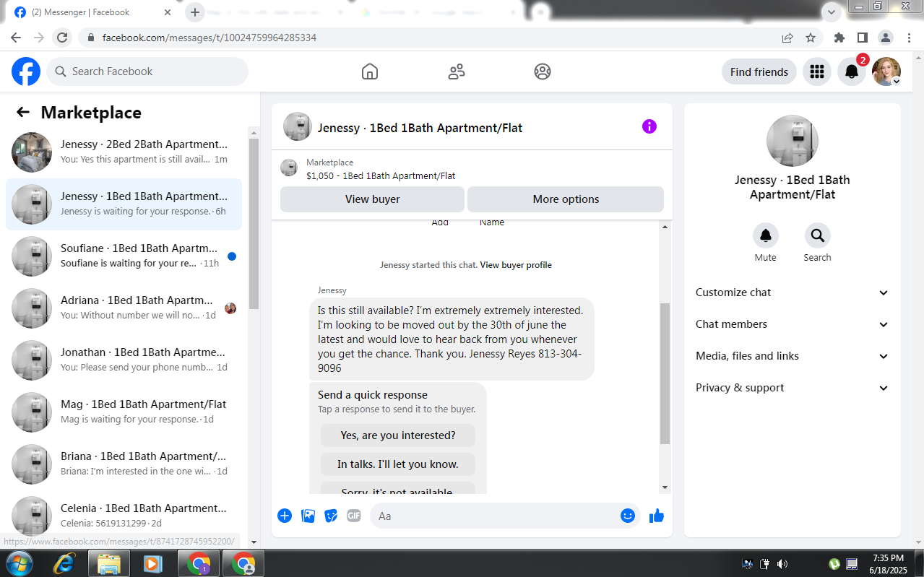Image resolution: width=924 pixels, height=577 pixels.
Task: Share this page icon in address bar
Action: [x=787, y=38]
